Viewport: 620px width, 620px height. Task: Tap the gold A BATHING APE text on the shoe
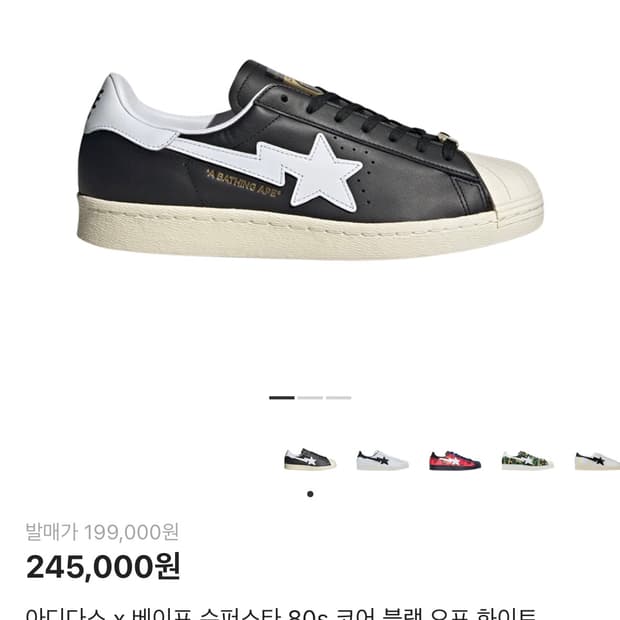tap(244, 183)
